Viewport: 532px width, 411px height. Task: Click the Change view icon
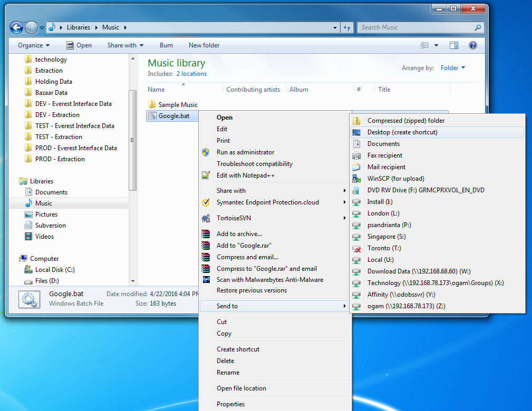tap(425, 45)
